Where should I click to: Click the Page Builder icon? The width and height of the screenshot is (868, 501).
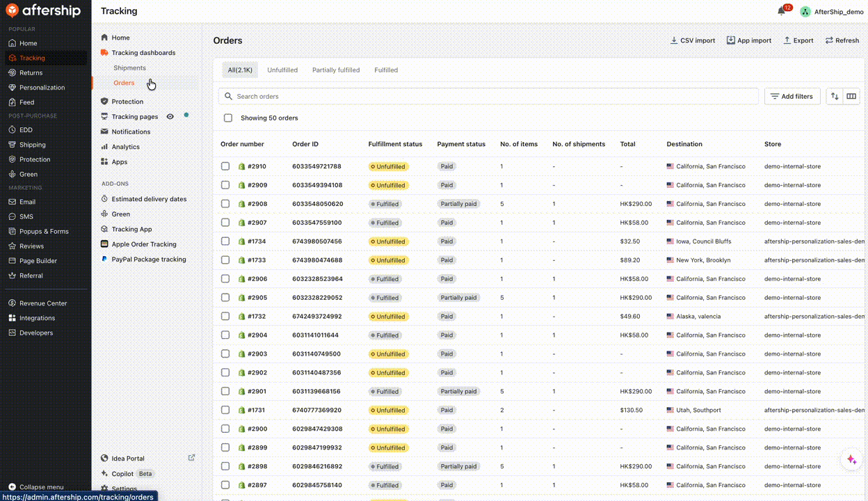pos(13,261)
